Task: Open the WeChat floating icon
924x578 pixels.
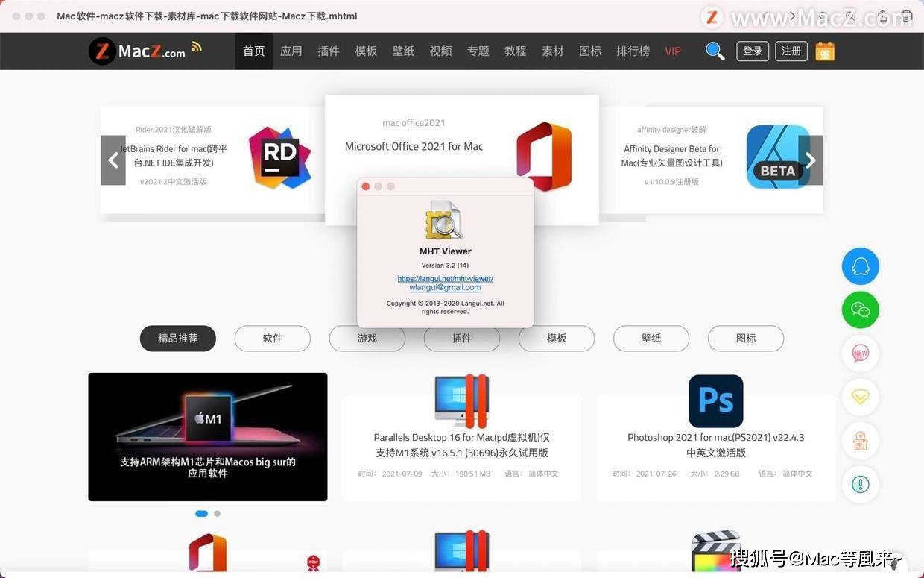Action: 861,310
